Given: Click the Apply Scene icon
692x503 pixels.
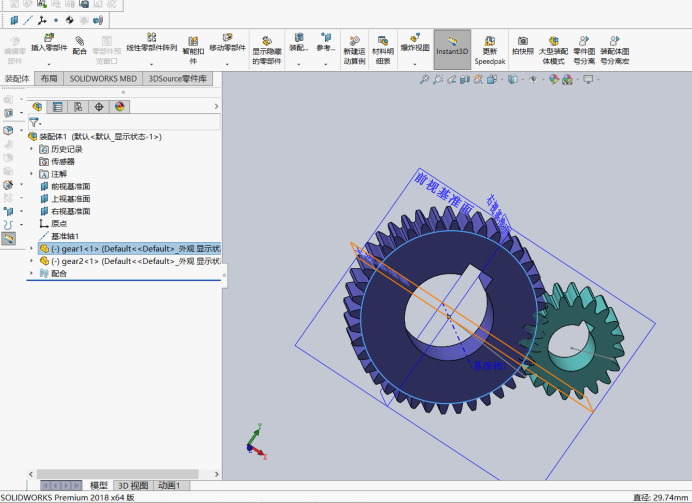Looking at the screenshot, I should click(568, 79).
